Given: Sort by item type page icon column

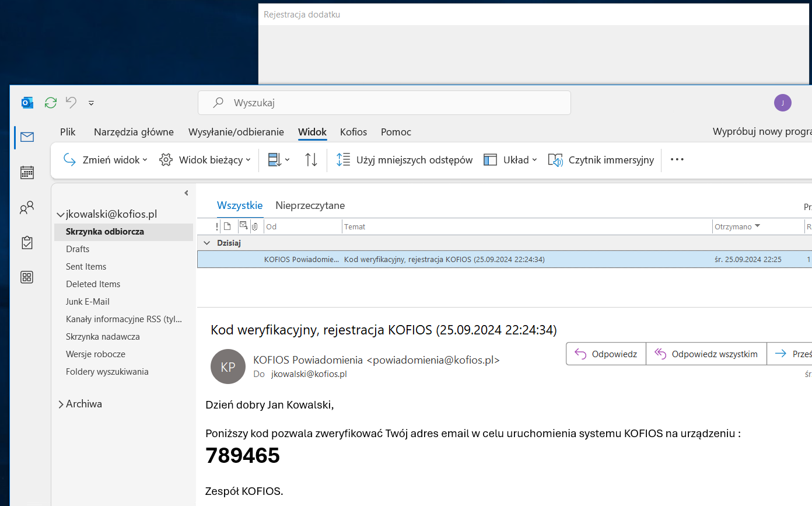Looking at the screenshot, I should pyautogui.click(x=228, y=226).
